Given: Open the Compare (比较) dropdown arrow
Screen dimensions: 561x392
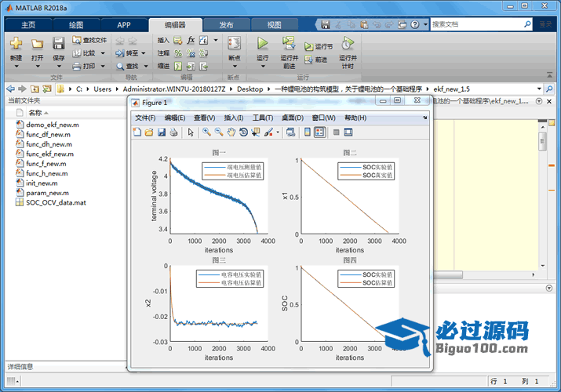Looking at the screenshot, I should (x=103, y=53).
